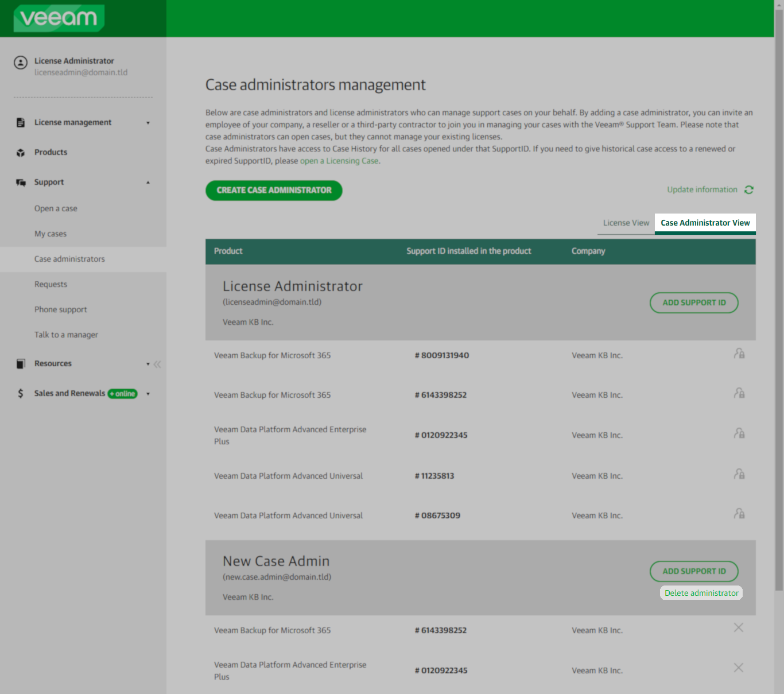Expand the License management arrow

(148, 123)
